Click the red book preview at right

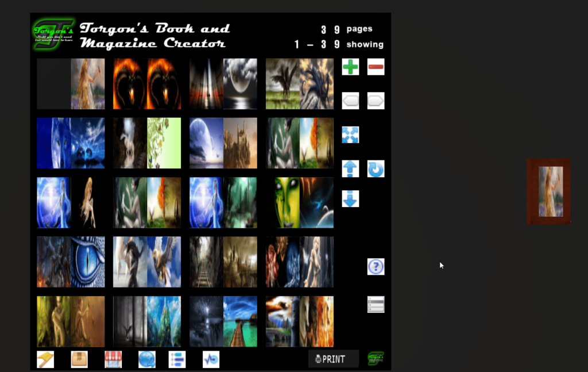coord(548,191)
